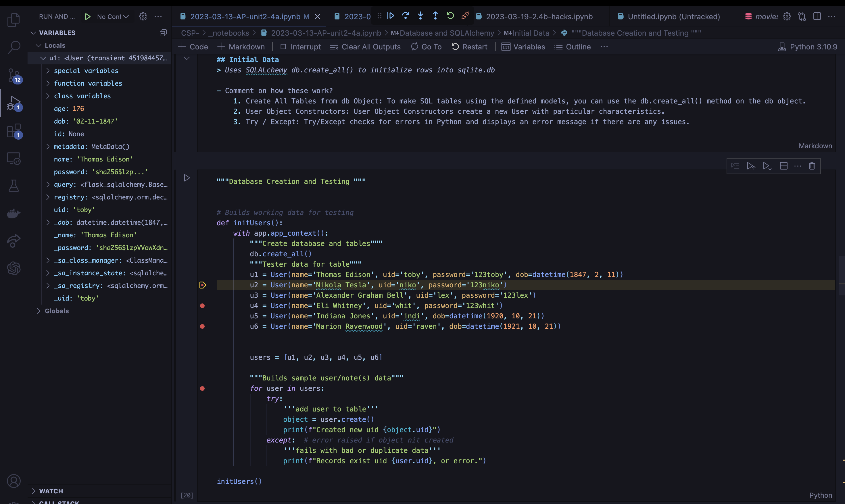Clear All Outputs of the notebook
This screenshot has width=845, height=504.
point(365,47)
